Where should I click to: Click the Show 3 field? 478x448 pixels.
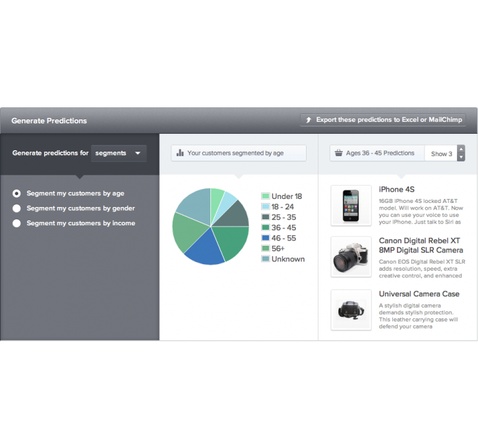pyautogui.click(x=441, y=154)
